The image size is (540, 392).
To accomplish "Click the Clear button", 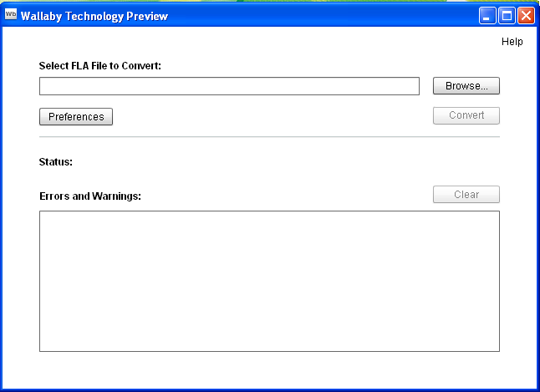I will pos(466,195).
